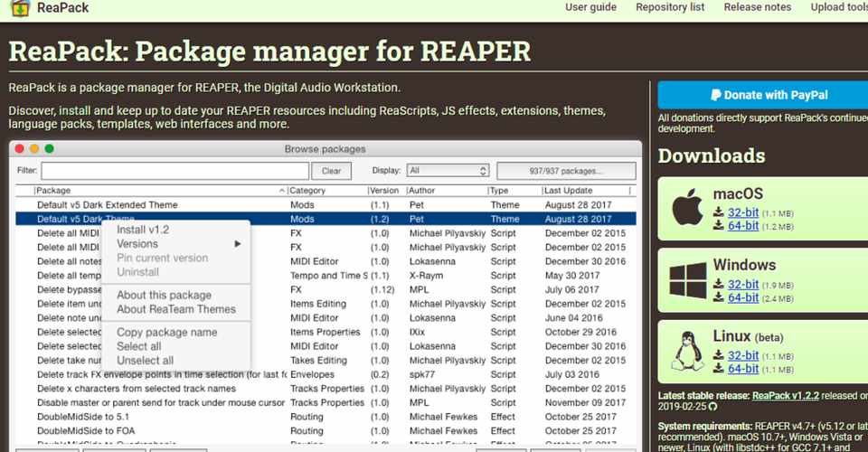Select About this package
868x452 pixels.
click(x=164, y=295)
